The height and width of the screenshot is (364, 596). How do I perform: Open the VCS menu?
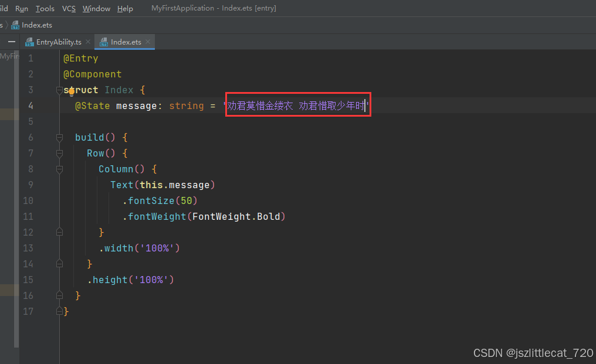(69, 8)
